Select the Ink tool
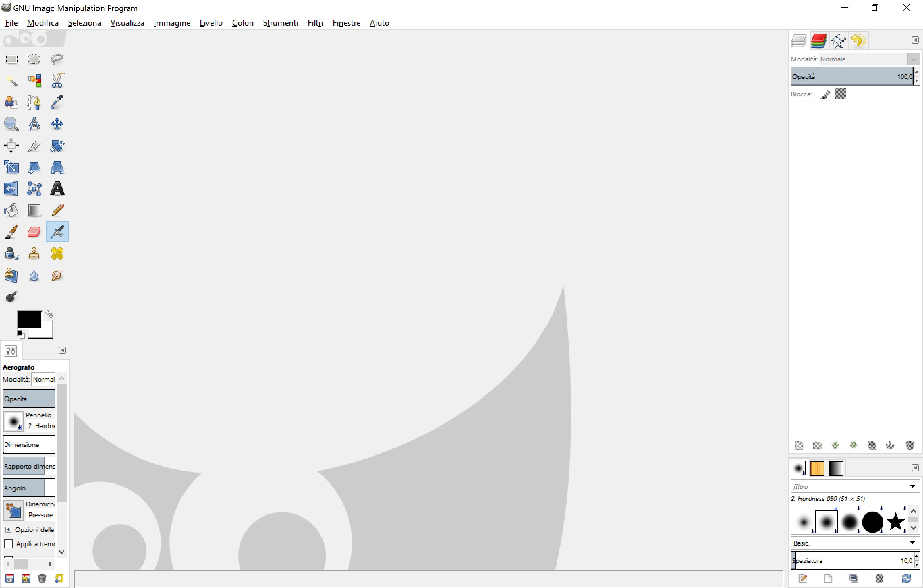Image resolution: width=923 pixels, height=588 pixels. (x=11, y=254)
